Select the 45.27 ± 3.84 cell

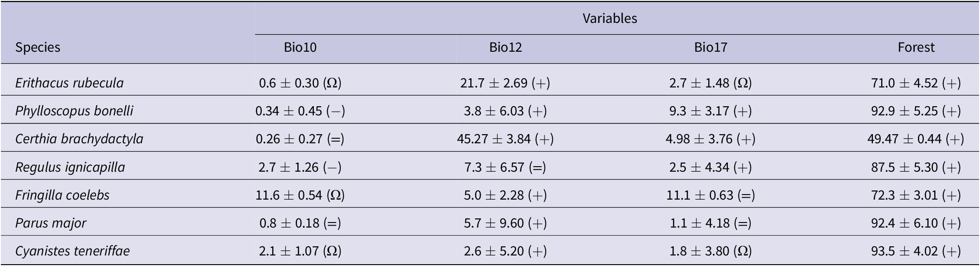tap(505, 139)
